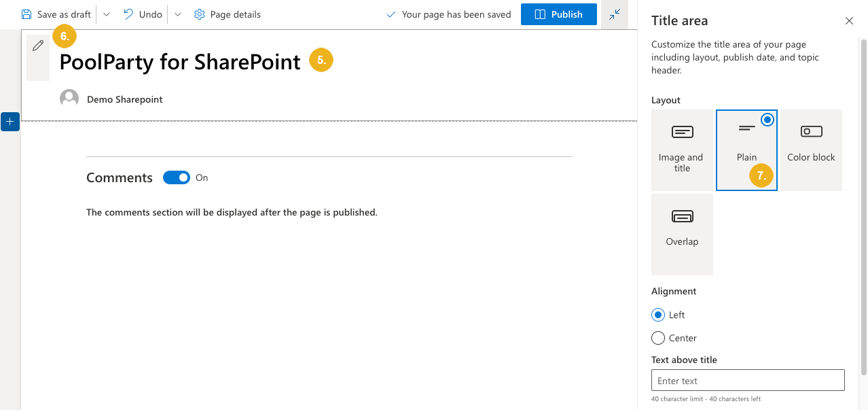Choose the Overlap layout option
This screenshot has width=868, height=410.
click(x=682, y=235)
